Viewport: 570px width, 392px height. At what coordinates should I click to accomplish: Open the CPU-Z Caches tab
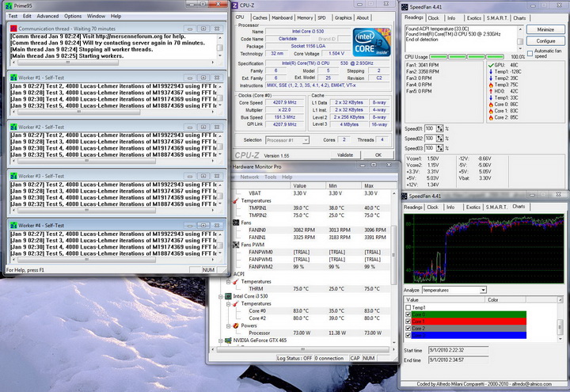point(260,17)
